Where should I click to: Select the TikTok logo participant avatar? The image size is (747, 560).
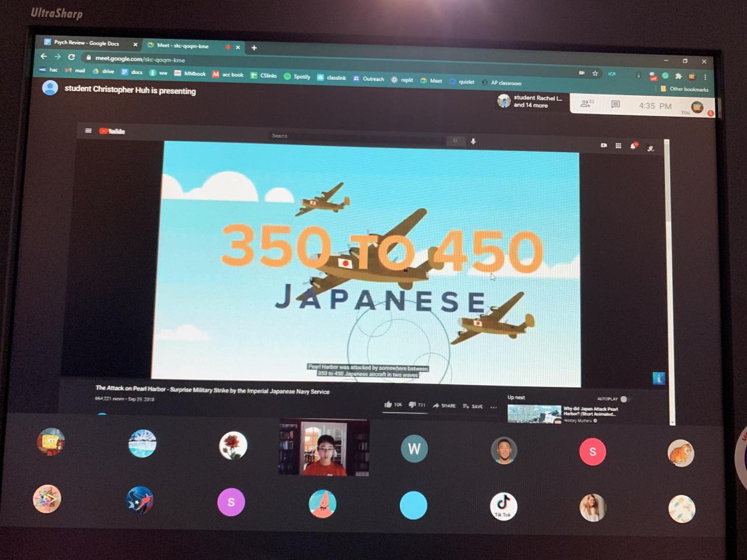[504, 505]
